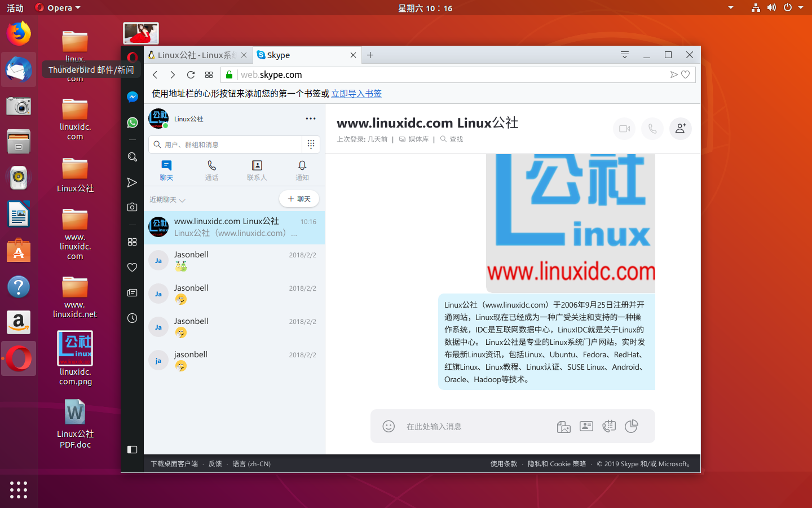The width and height of the screenshot is (812, 508).
Task: Open a new browser tab
Action: pos(370,55)
